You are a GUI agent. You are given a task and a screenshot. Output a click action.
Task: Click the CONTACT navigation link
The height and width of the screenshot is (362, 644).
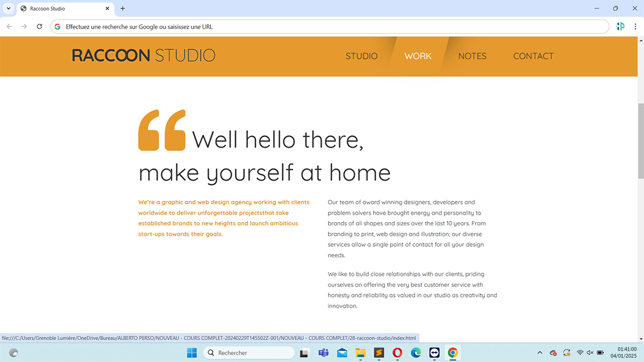(x=533, y=56)
